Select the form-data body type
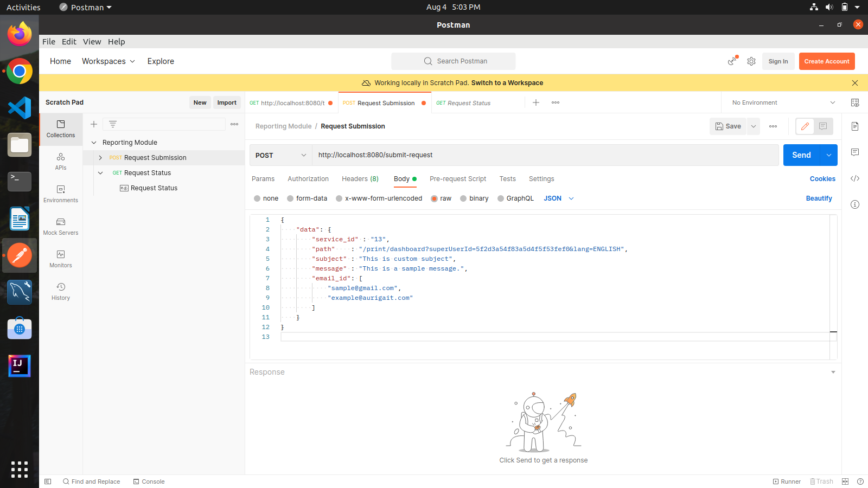This screenshot has width=868, height=488. point(307,198)
